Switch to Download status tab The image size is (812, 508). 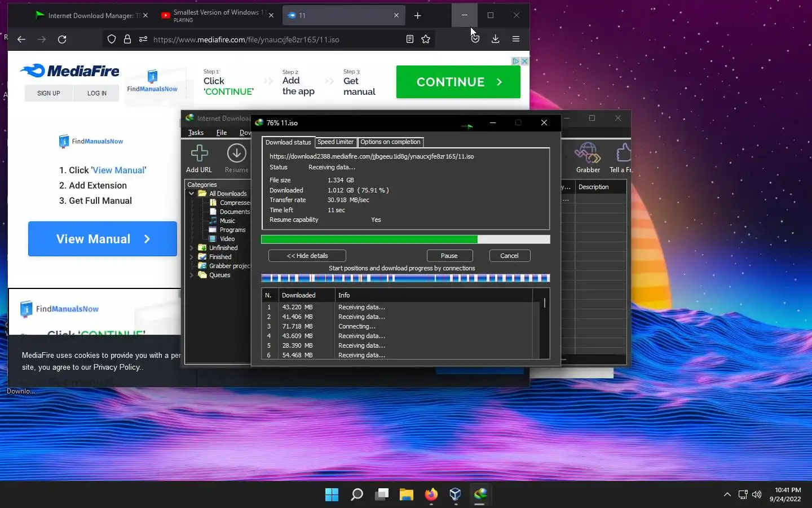click(x=288, y=142)
